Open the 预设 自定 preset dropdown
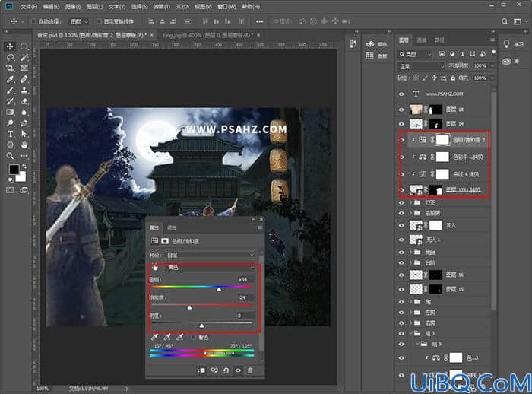 [210, 254]
